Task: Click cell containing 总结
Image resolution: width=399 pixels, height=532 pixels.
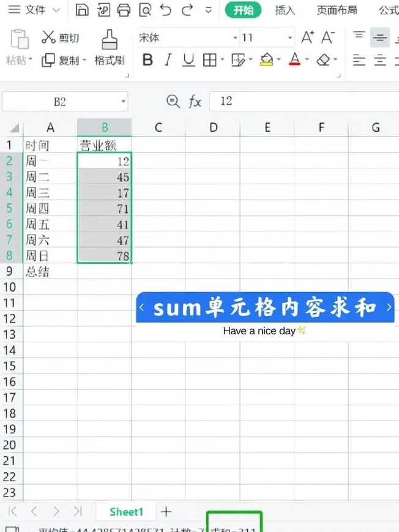Action: pyautogui.click(x=50, y=271)
